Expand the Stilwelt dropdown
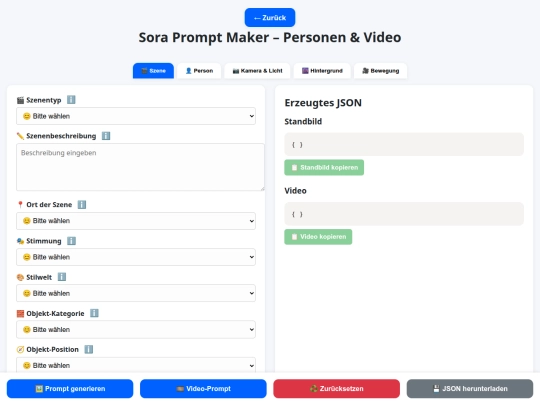 136,293
